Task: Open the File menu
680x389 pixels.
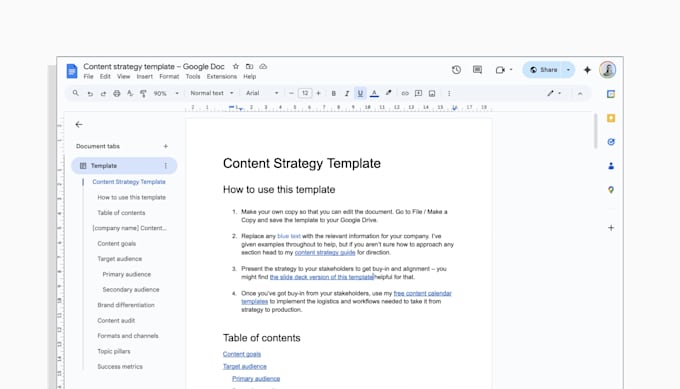Action: pos(88,77)
